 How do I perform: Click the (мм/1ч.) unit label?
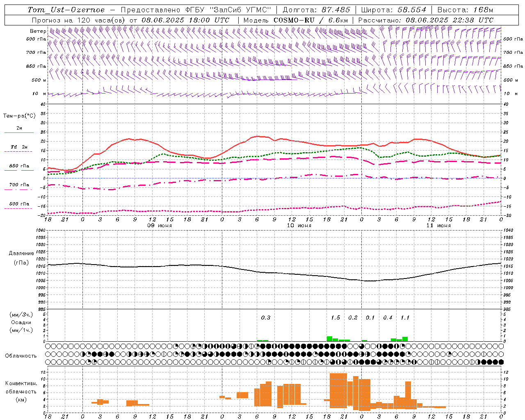point(21,330)
